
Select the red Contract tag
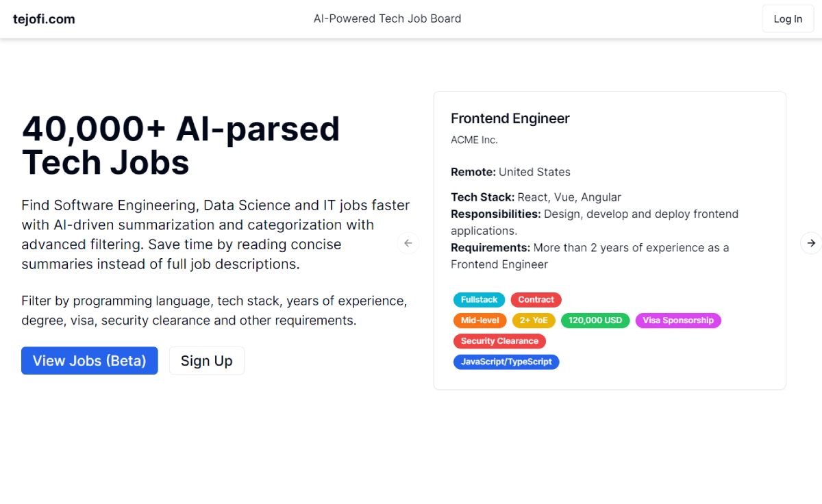[536, 300]
